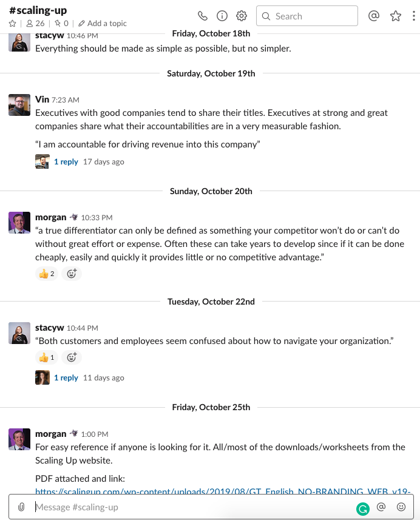
Task: Start a call with the phone icon
Action: (203, 16)
